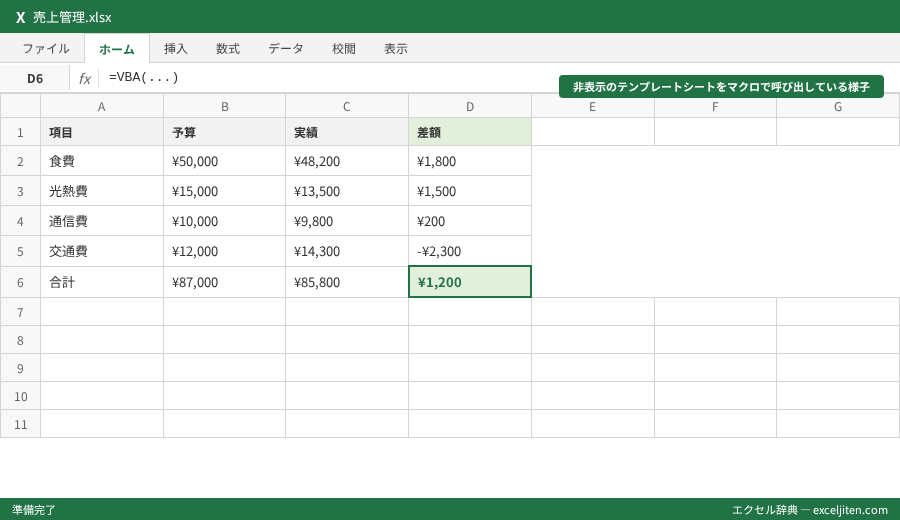Open the ファイル ribbon tab
The height and width of the screenshot is (520, 900).
click(x=46, y=49)
